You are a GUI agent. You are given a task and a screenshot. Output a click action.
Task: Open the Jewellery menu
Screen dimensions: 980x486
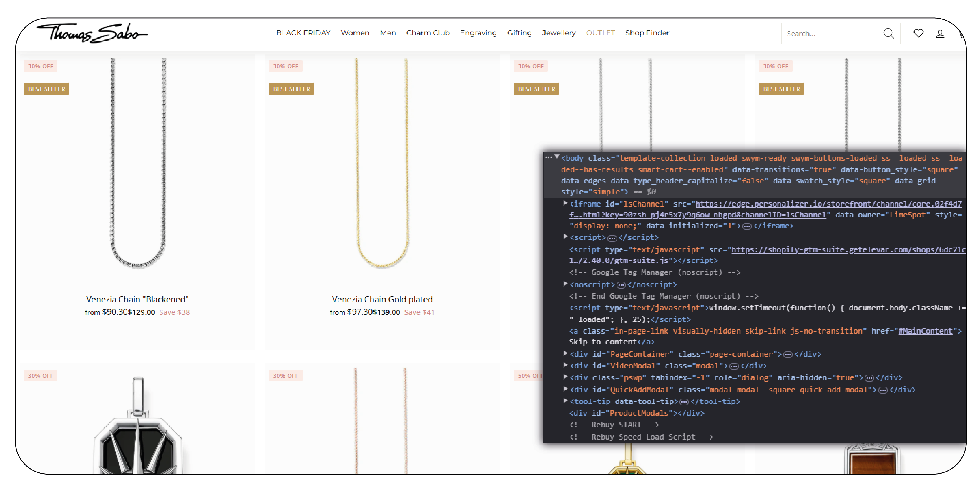tap(559, 33)
